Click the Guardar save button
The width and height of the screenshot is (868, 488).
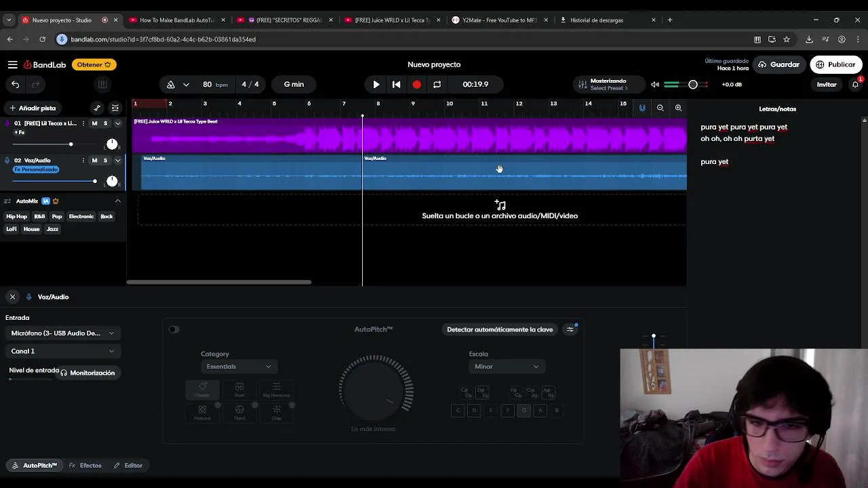(x=778, y=64)
